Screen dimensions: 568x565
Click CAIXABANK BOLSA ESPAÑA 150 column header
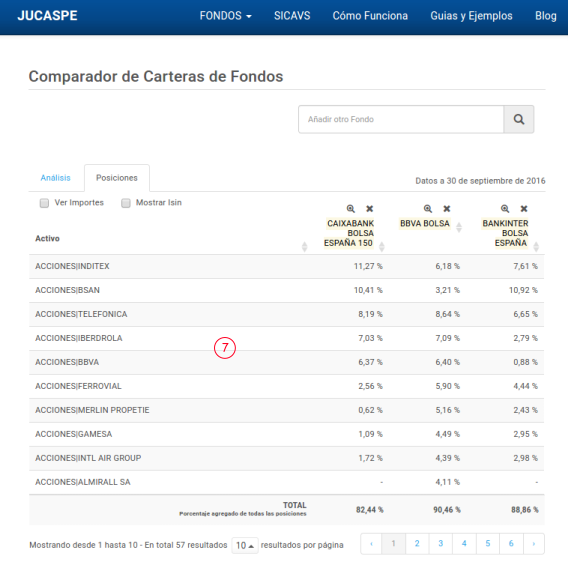pyautogui.click(x=349, y=233)
